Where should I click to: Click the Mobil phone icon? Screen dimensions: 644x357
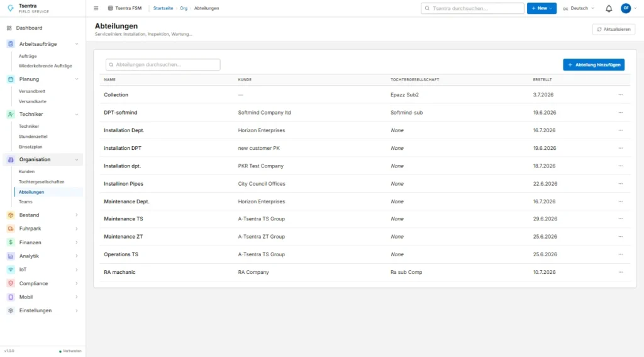coord(11,297)
